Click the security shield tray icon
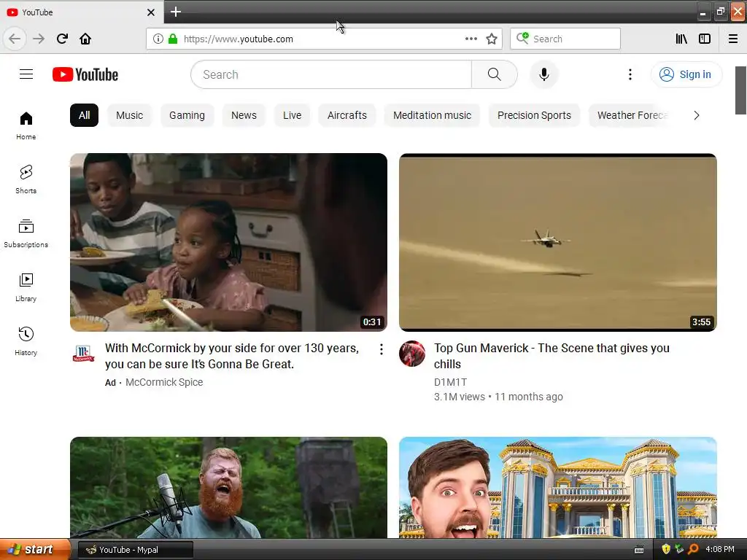747x560 pixels. point(666,550)
